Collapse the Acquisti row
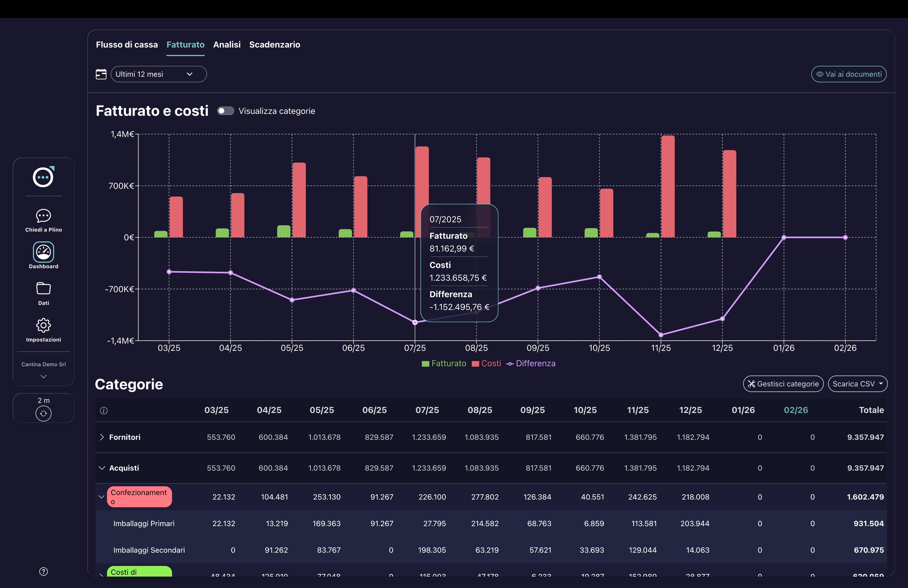Image resolution: width=908 pixels, height=588 pixels. [x=102, y=468]
